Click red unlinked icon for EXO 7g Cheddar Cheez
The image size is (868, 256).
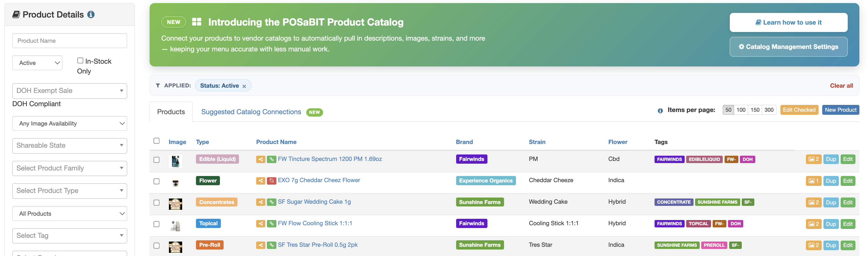click(x=272, y=181)
